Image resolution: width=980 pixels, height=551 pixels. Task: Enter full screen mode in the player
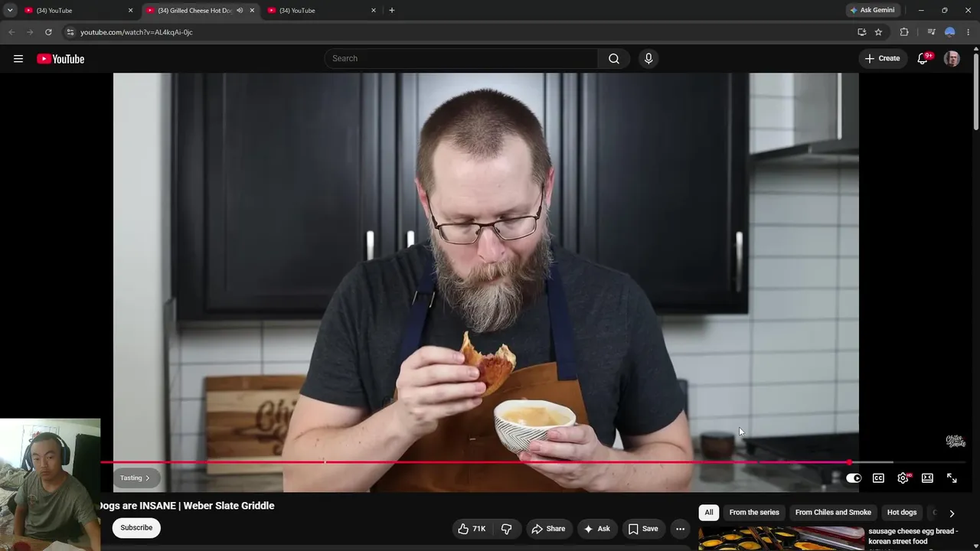(952, 478)
